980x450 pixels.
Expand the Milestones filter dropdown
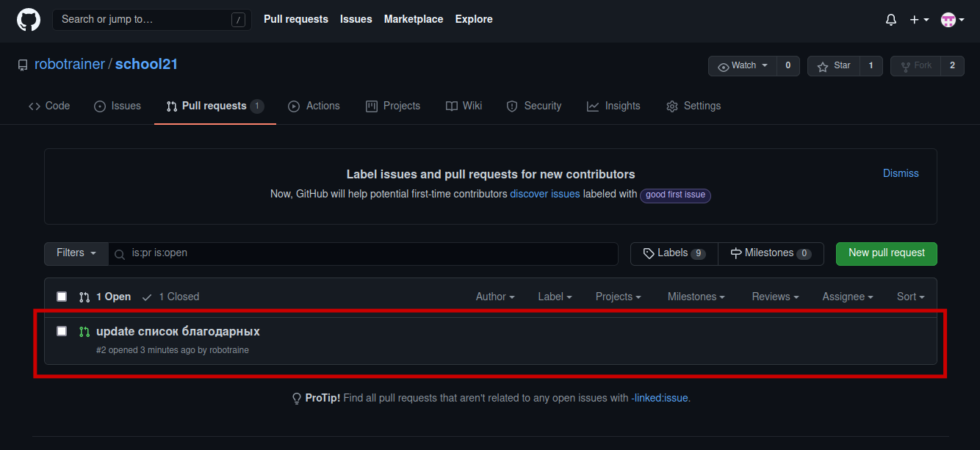click(x=696, y=297)
